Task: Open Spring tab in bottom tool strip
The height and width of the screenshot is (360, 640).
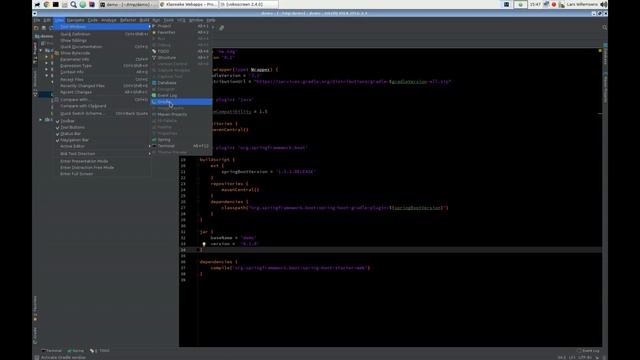Action: click(x=76, y=351)
